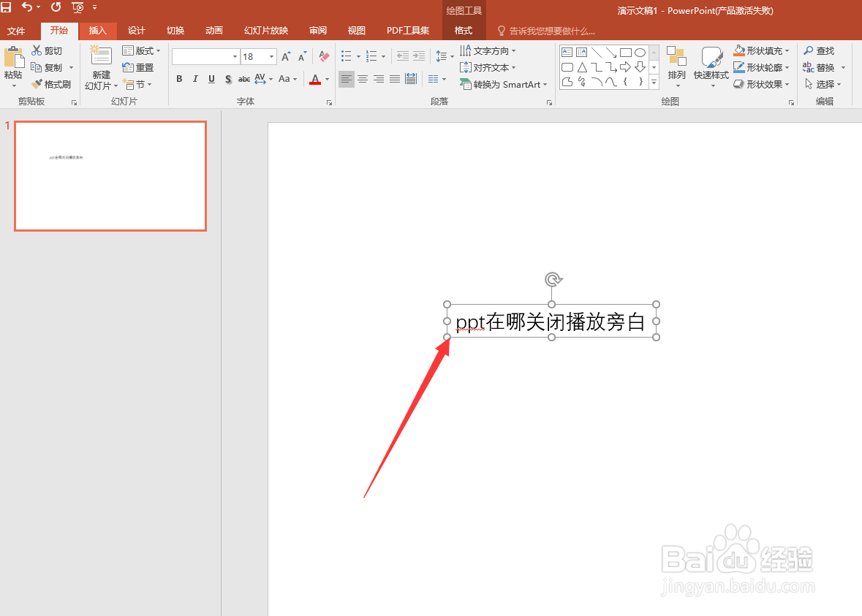Click the Save icon in quick access toolbar
862x616 pixels.
pos(6,7)
